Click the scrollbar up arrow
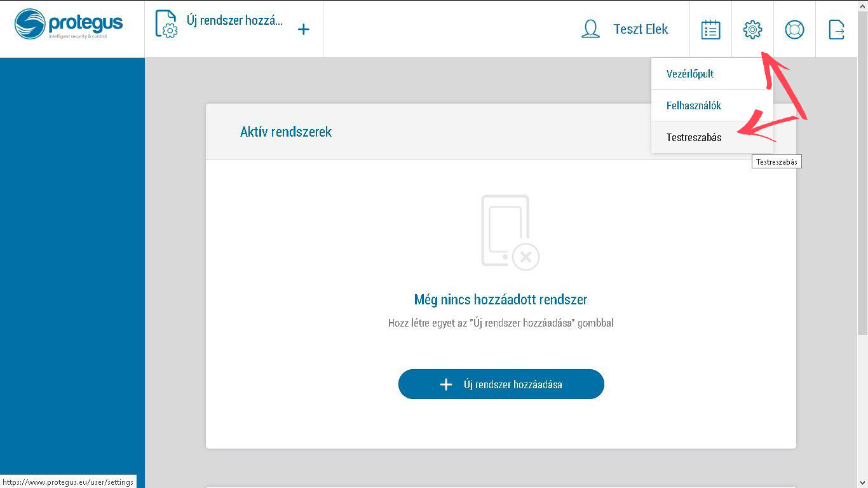This screenshot has width=868, height=488. pyautogui.click(x=863, y=5)
